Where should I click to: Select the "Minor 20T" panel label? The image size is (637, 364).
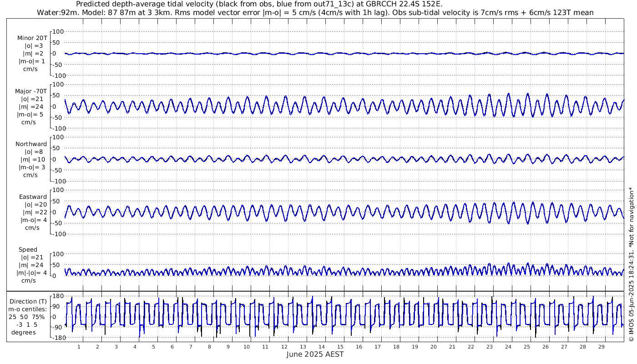[x=32, y=38]
